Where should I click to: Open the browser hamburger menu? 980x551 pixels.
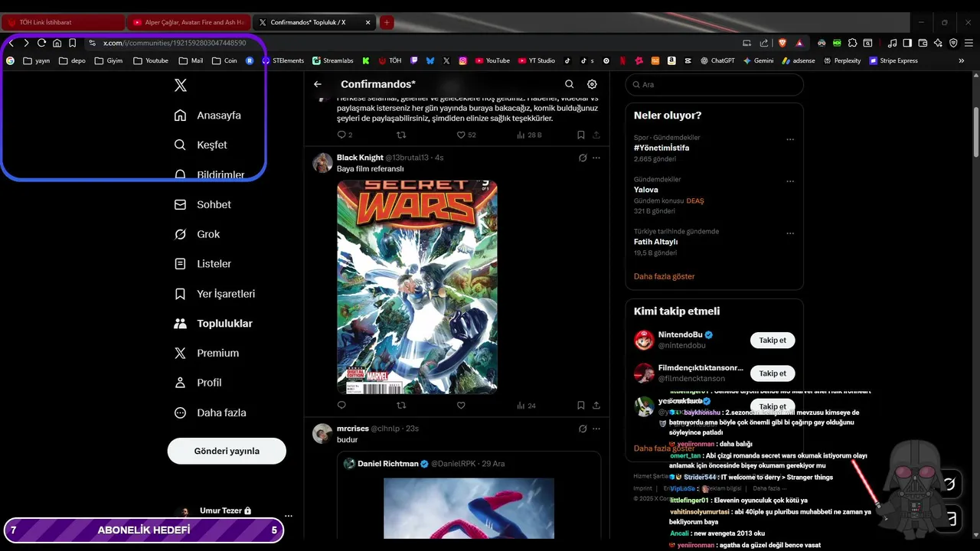pos(969,43)
